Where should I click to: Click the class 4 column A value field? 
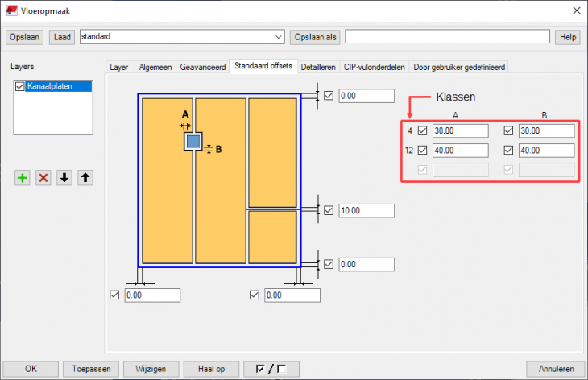point(460,130)
